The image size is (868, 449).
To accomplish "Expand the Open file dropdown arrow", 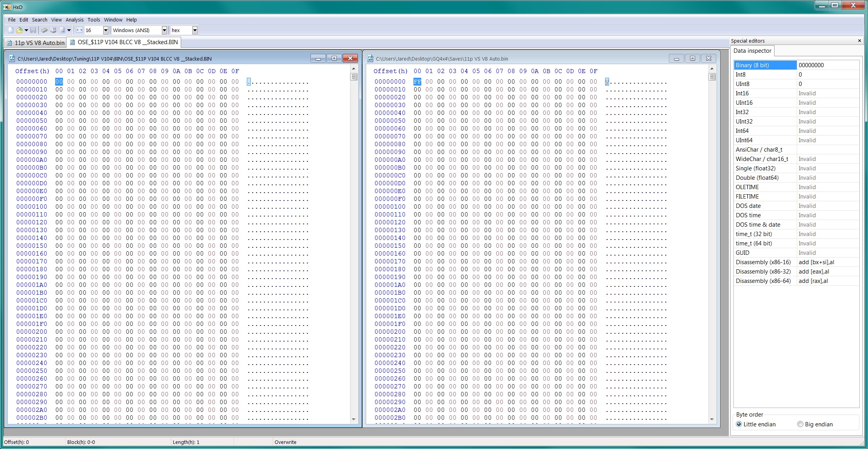I will click(26, 30).
